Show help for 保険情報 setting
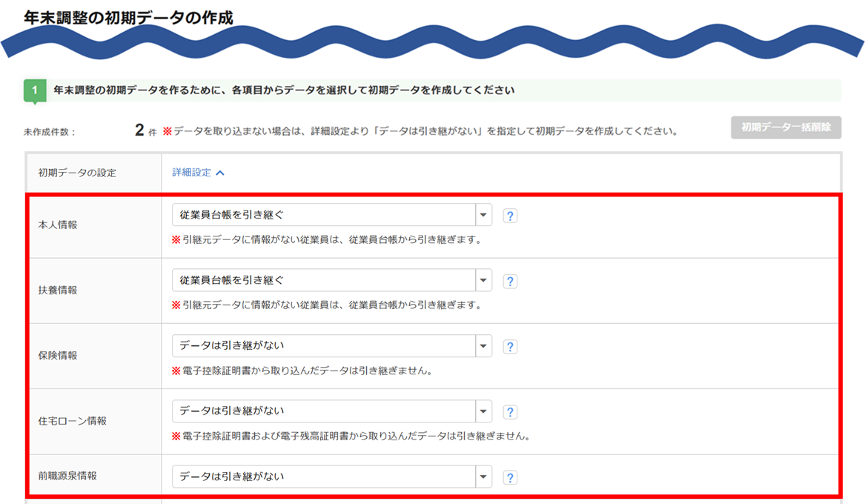The image size is (865, 504). (x=510, y=347)
